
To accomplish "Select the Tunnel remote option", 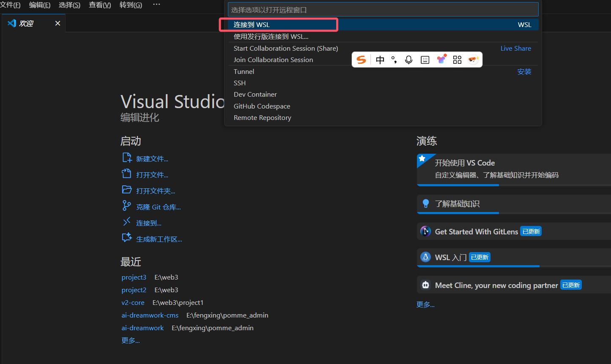I will click(383, 71).
